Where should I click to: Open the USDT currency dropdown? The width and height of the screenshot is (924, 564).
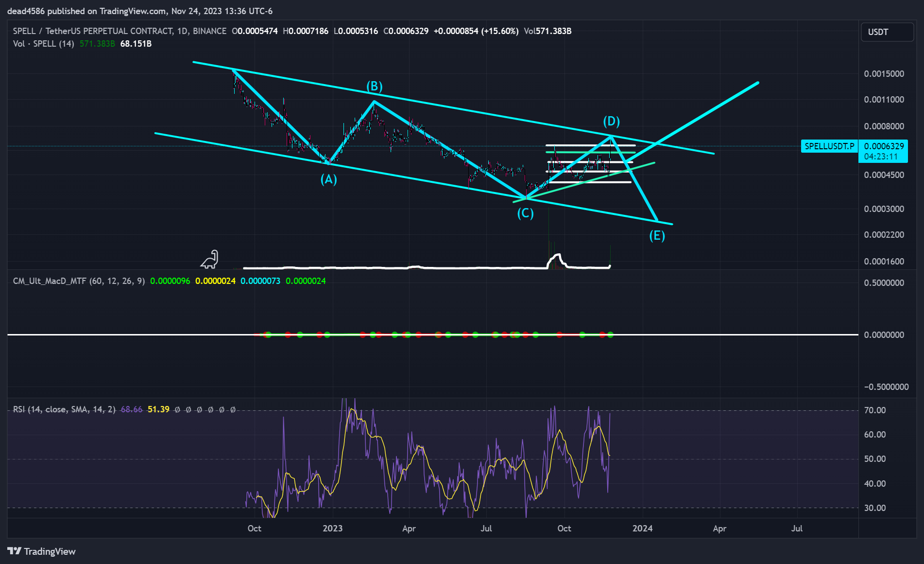(x=887, y=32)
